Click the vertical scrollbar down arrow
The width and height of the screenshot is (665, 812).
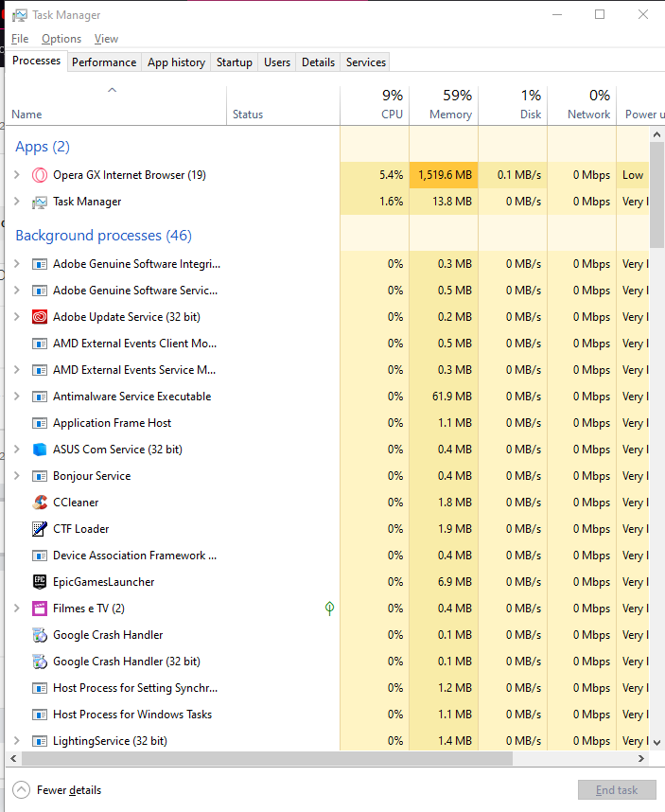656,742
